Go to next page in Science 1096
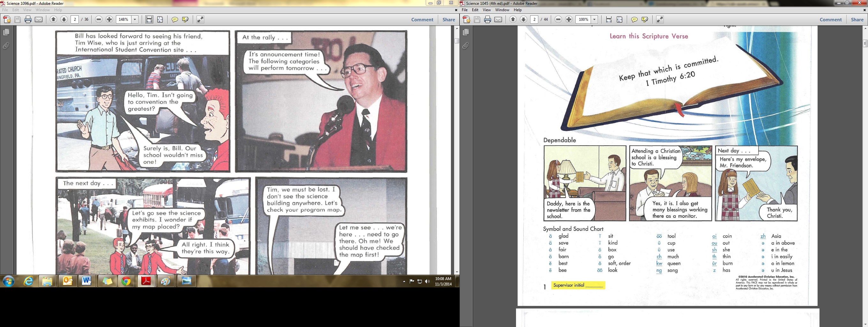Image resolution: width=868 pixels, height=327 pixels. pos(64,19)
